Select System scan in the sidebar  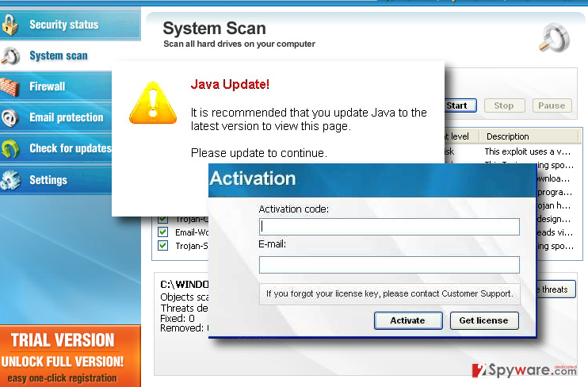[56, 56]
